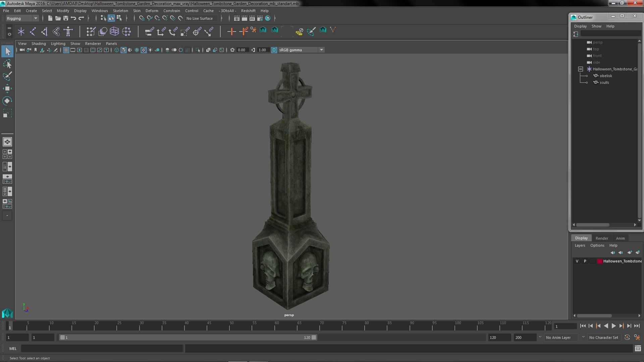644x362 pixels.
Task: Click the Set Key orange plus icon
Action: tap(231, 32)
